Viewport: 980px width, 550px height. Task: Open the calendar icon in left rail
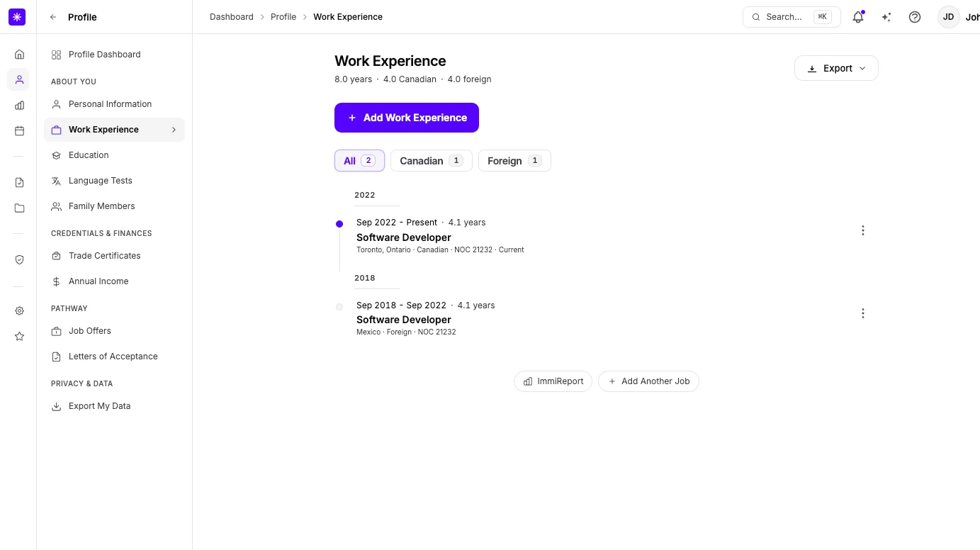(x=19, y=131)
